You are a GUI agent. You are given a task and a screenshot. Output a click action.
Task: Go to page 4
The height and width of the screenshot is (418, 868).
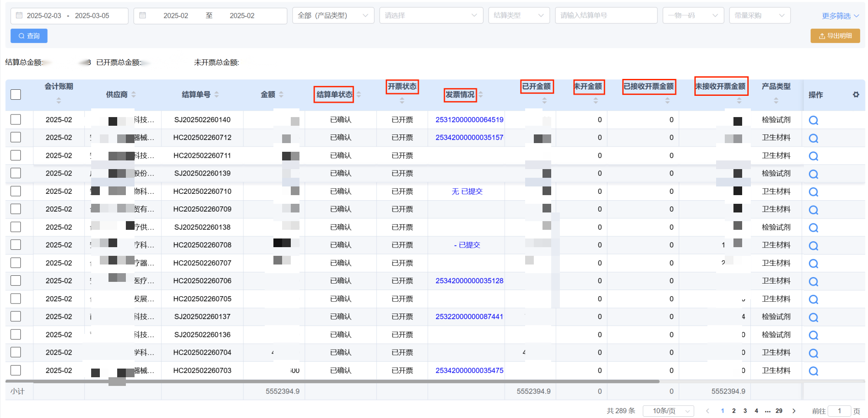756,411
